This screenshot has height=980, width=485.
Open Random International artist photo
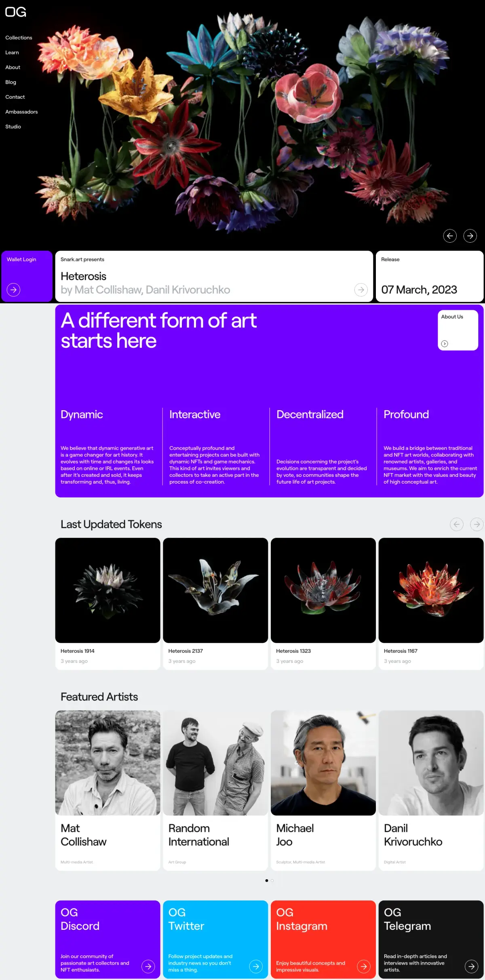(x=215, y=763)
